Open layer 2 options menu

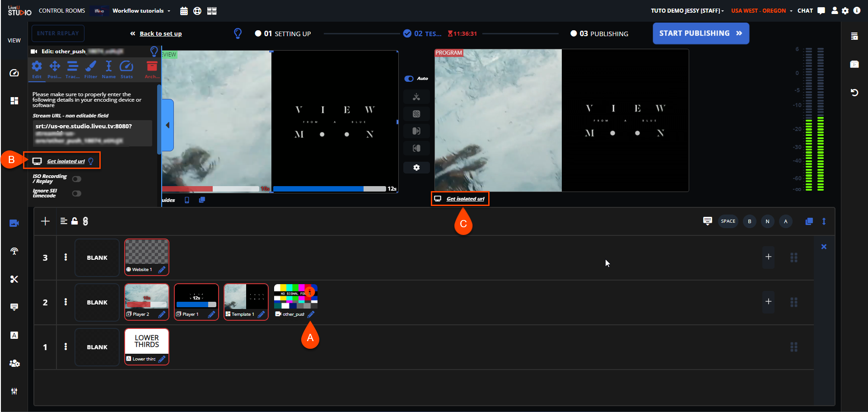pos(66,302)
